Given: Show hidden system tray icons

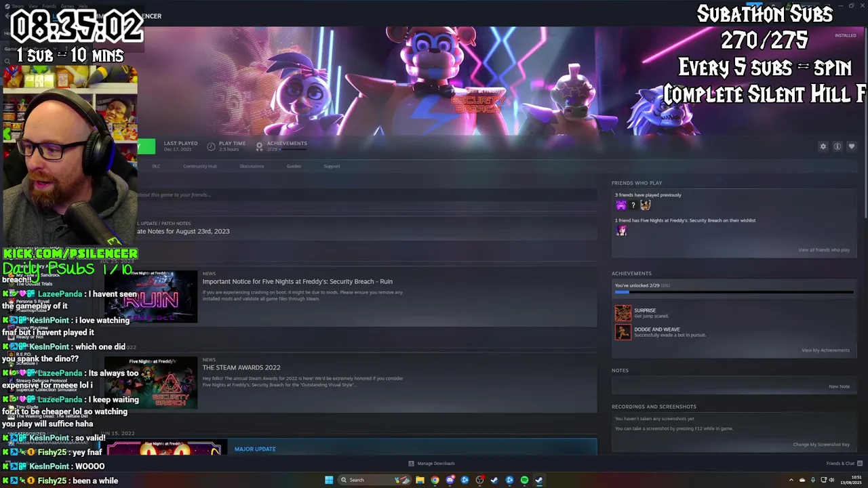Looking at the screenshot, I should 791,480.
